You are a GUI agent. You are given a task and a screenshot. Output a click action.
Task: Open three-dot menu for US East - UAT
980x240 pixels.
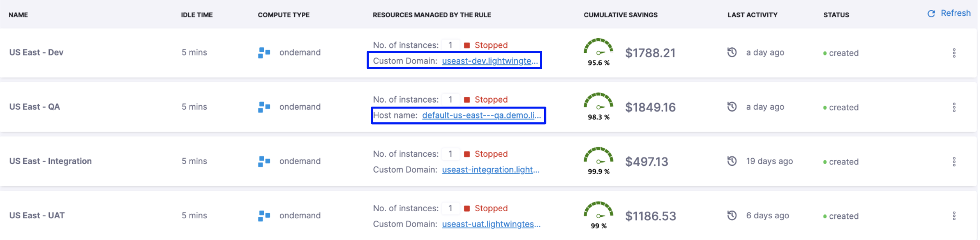954,216
